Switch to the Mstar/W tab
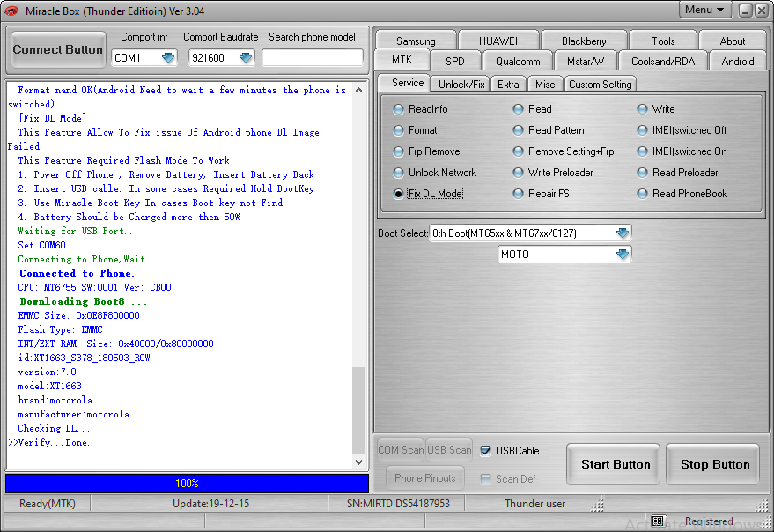Viewport: 774px width, 532px height. 586,62
